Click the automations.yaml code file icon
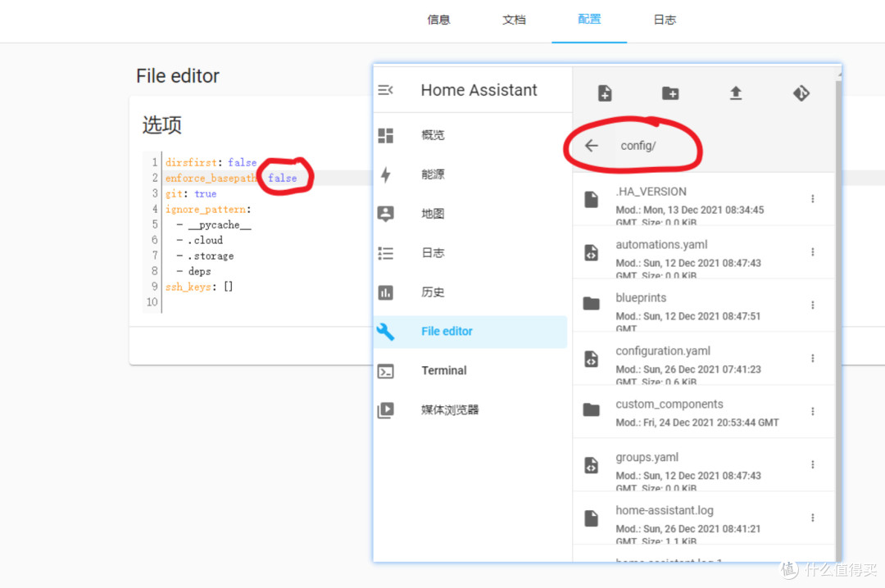 [x=591, y=252]
